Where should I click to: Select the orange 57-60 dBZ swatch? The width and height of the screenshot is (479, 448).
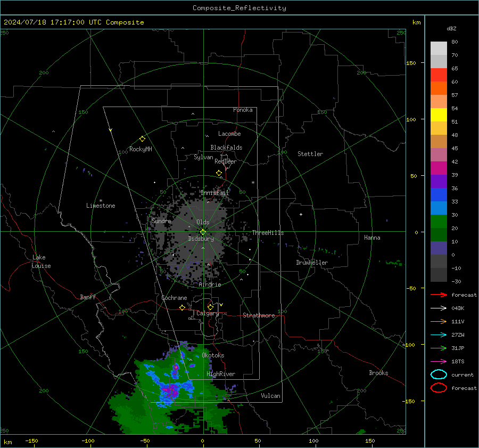coord(439,88)
